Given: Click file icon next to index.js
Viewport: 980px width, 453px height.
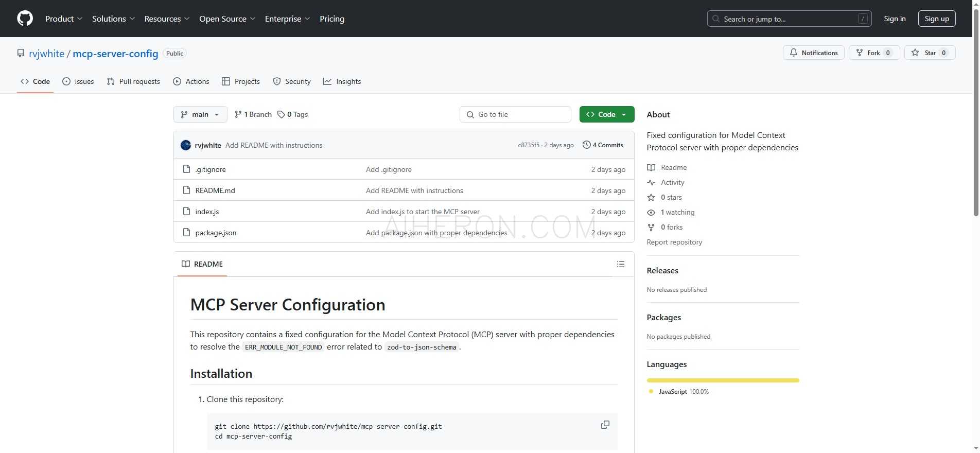Looking at the screenshot, I should click(x=186, y=212).
